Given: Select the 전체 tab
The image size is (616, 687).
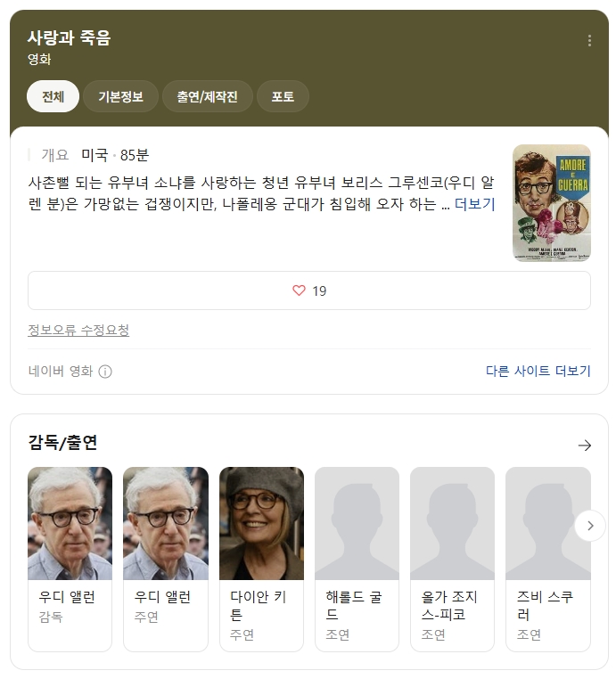Looking at the screenshot, I should tap(53, 96).
